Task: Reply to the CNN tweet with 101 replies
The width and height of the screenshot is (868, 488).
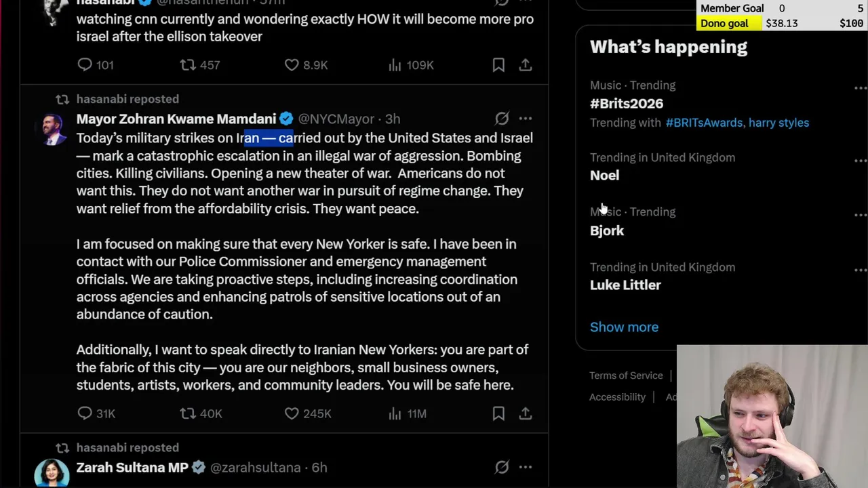Action: (85, 65)
